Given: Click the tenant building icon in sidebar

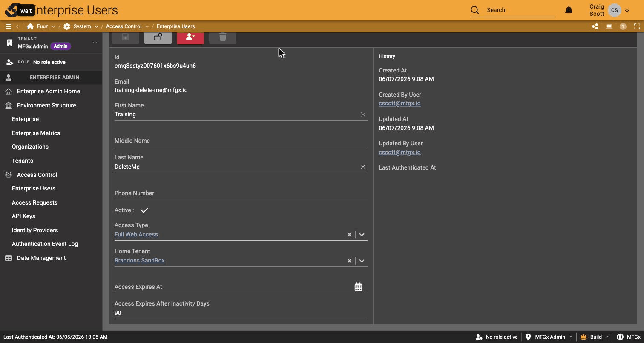Looking at the screenshot, I should 9,43.
